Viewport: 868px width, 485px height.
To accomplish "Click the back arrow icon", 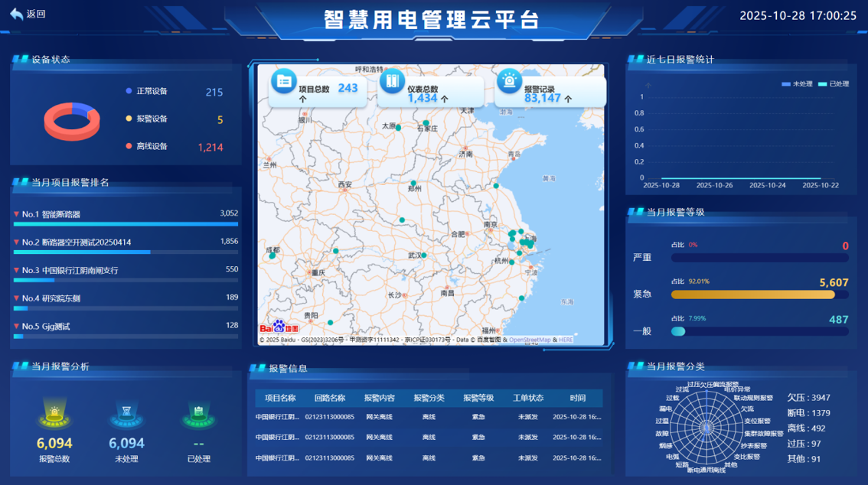I will coord(17,14).
